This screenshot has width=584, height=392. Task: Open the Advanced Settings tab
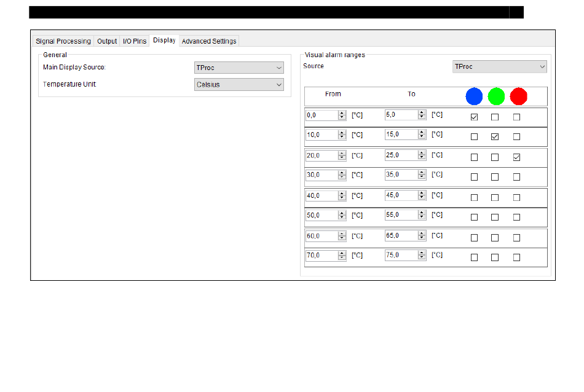click(x=209, y=41)
